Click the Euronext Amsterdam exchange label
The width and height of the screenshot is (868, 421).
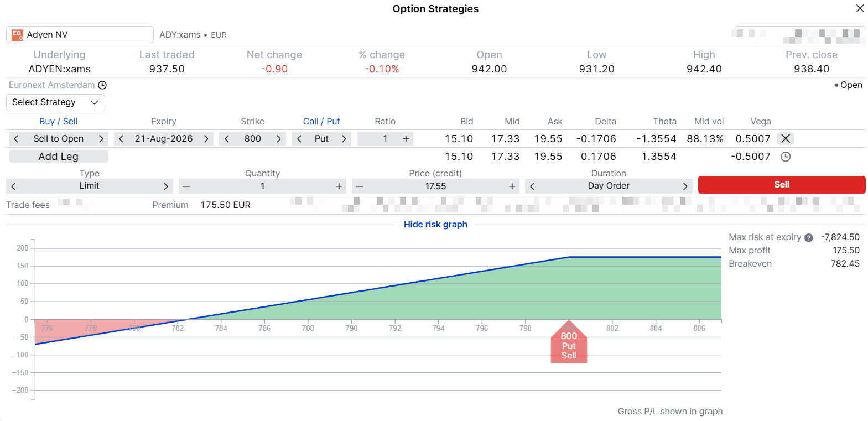point(52,85)
